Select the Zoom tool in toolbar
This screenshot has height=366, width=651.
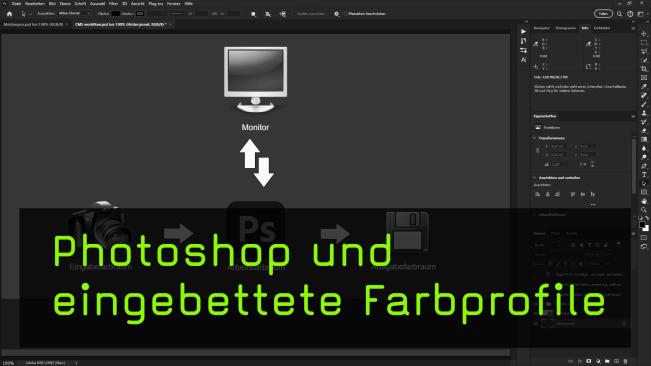pyautogui.click(x=644, y=210)
